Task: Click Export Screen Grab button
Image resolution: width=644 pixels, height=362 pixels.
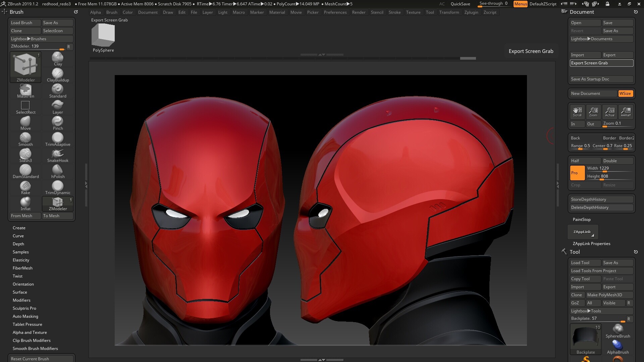Action: pos(601,63)
